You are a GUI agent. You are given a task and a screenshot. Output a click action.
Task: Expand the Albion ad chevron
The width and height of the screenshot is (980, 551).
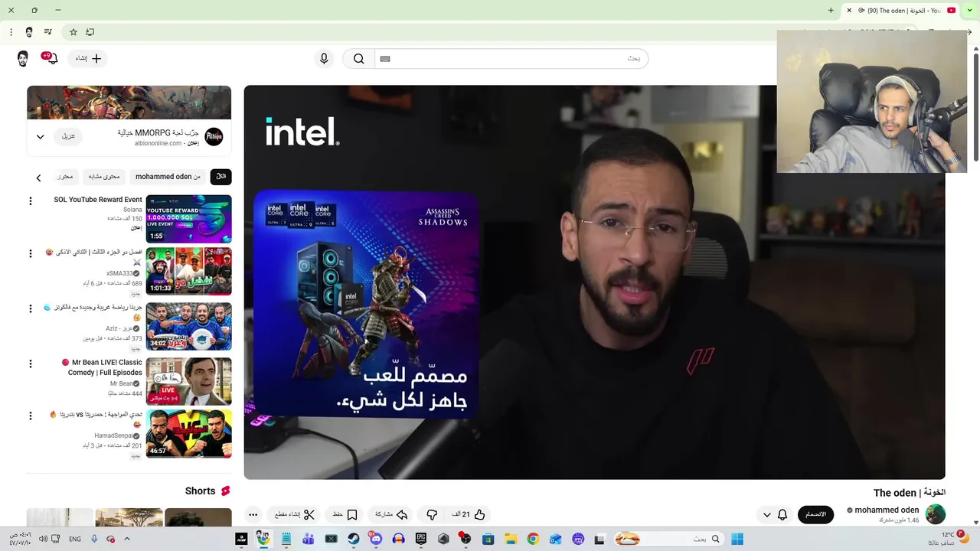tap(41, 137)
